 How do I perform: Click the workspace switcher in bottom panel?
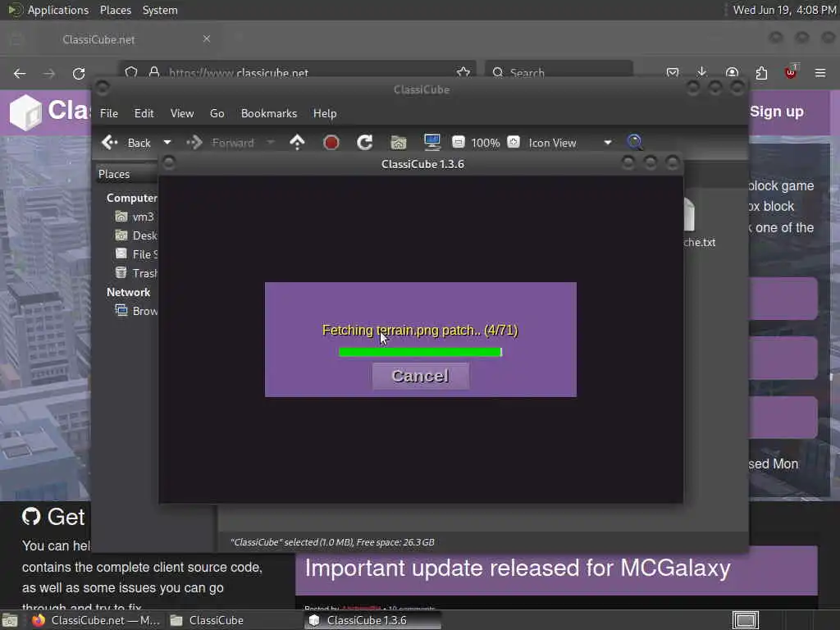pos(745,620)
